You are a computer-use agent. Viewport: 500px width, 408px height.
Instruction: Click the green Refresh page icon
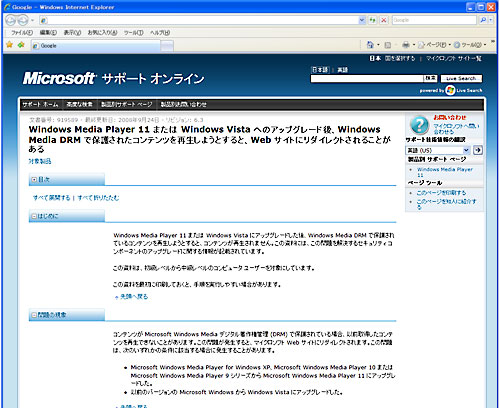pyautogui.click(x=373, y=20)
